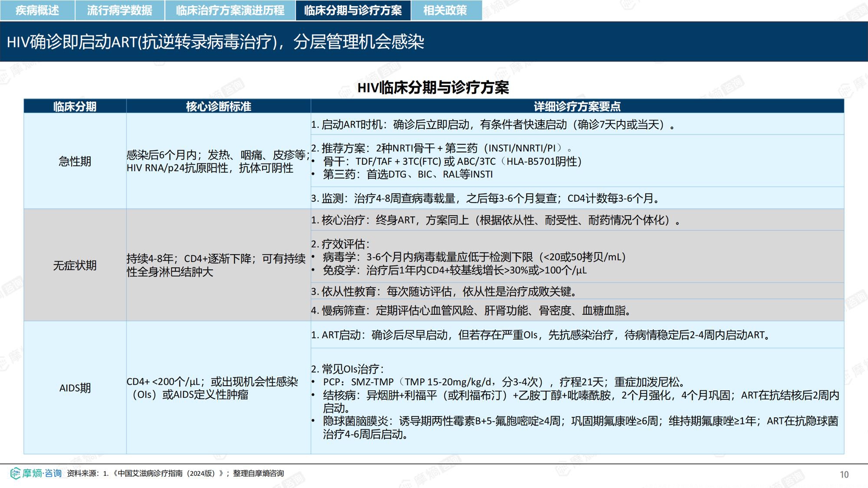Select the 无症状期 stage cell

coord(75,265)
